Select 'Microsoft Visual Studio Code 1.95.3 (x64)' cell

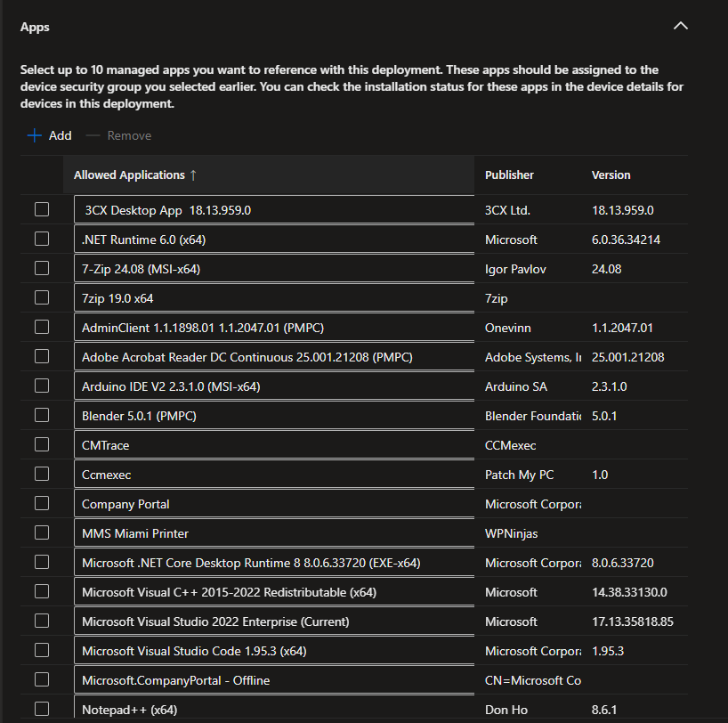(274, 651)
